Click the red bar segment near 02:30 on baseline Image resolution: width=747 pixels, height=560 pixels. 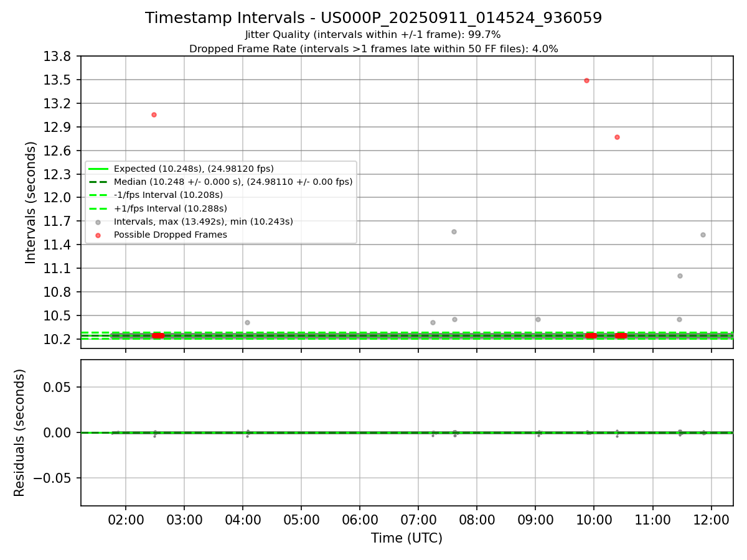[157, 335]
